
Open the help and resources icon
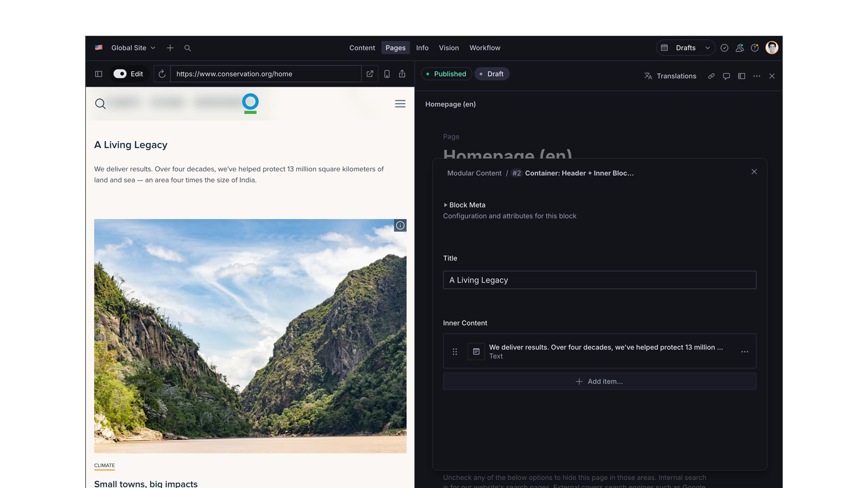coord(755,48)
